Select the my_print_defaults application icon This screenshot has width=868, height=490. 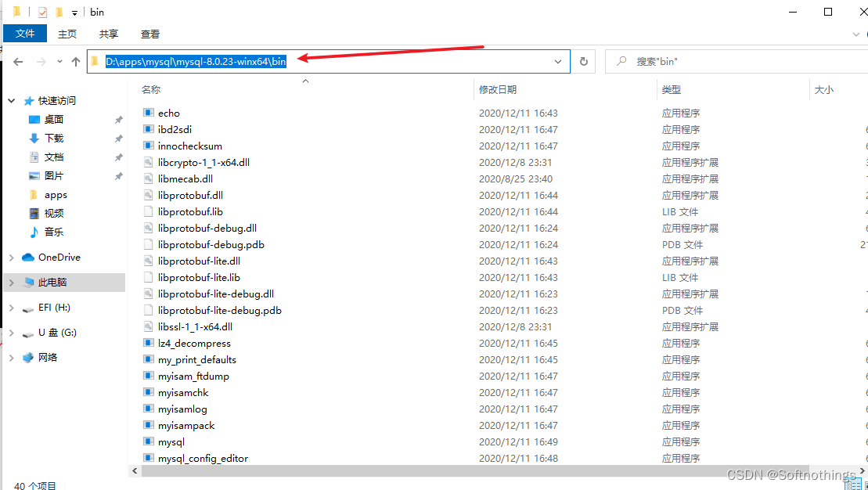pyautogui.click(x=149, y=359)
